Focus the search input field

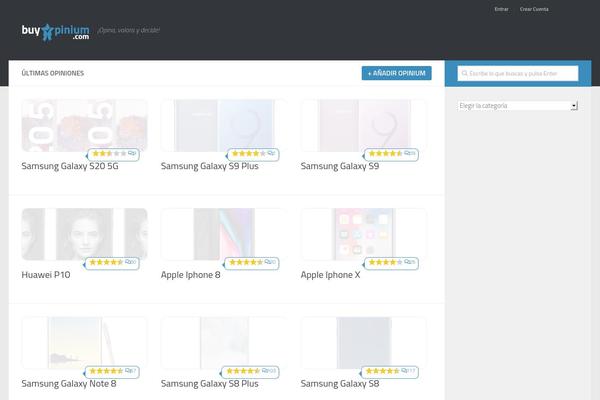[518, 73]
